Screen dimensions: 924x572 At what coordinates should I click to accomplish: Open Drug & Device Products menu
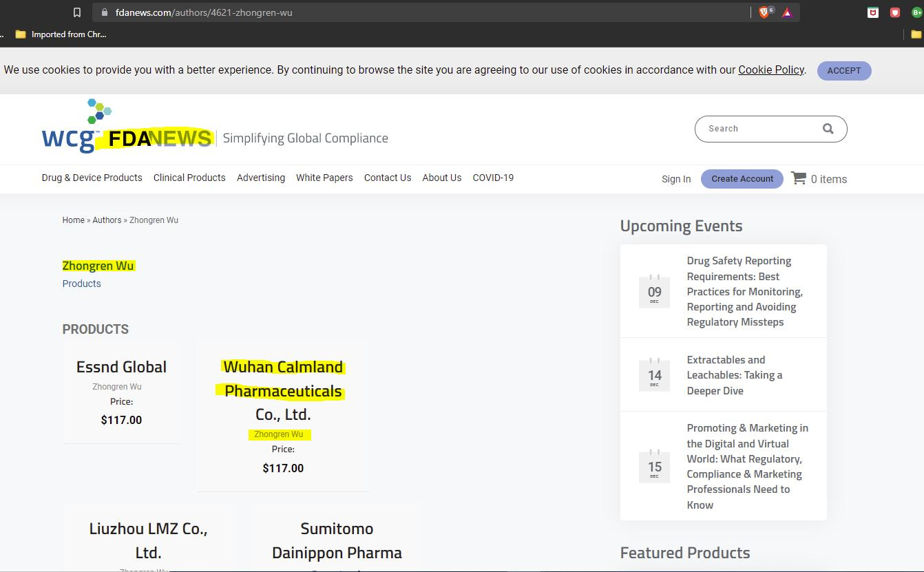click(92, 178)
